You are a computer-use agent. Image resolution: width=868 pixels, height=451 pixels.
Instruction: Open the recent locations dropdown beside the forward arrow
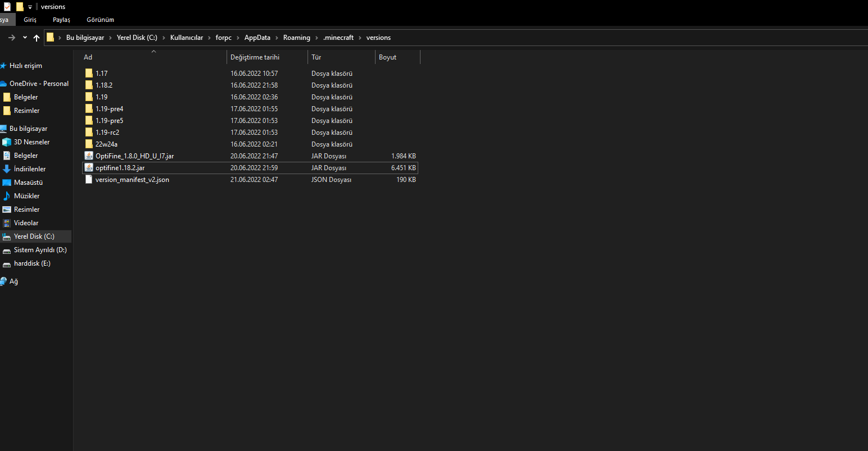pyautogui.click(x=25, y=38)
